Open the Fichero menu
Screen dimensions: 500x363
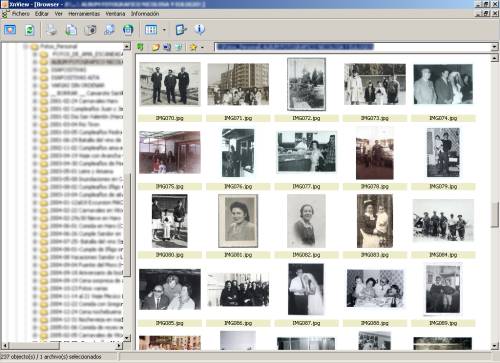pos(21,14)
